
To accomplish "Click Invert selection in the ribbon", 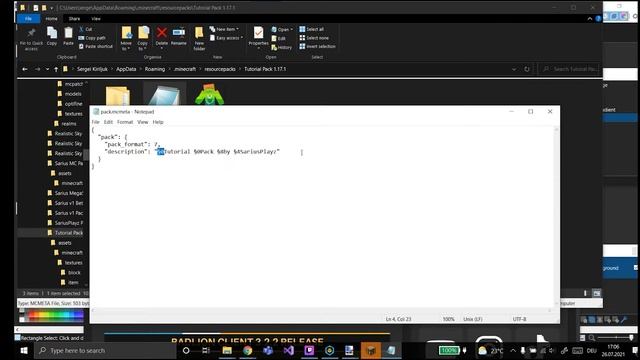I will point(318,47).
